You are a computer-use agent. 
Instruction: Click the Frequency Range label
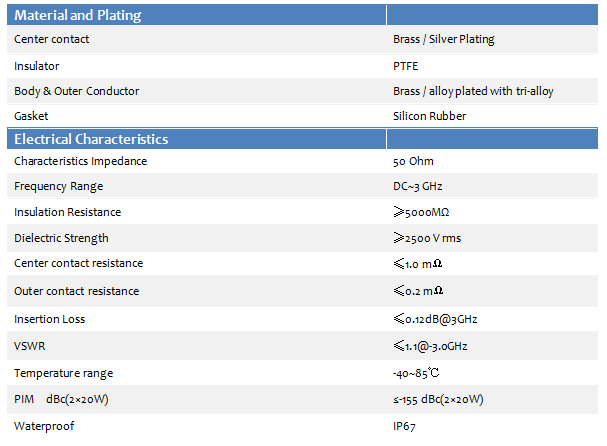tap(58, 187)
